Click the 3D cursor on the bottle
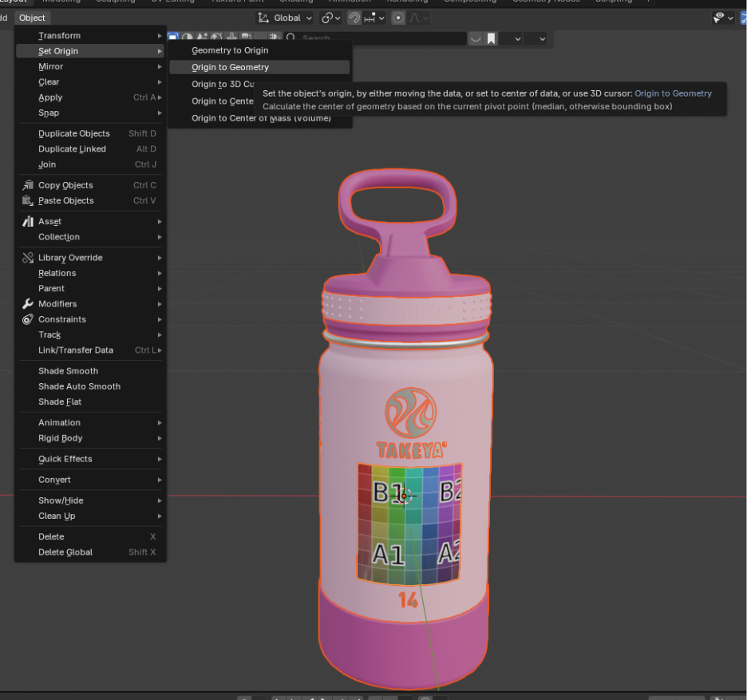 point(404,496)
